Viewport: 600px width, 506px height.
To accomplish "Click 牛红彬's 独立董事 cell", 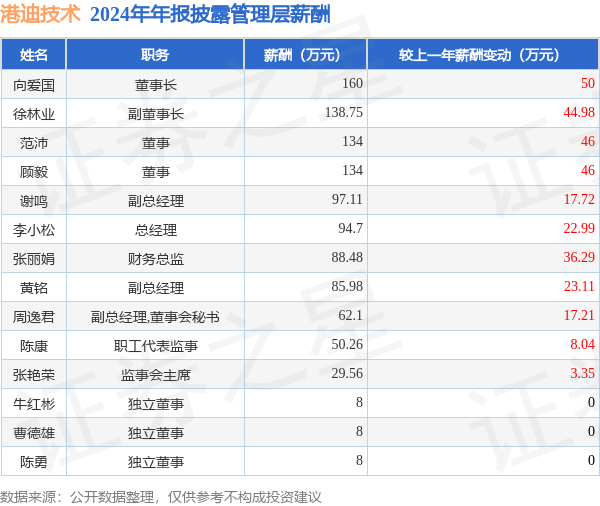I will coord(155,404).
